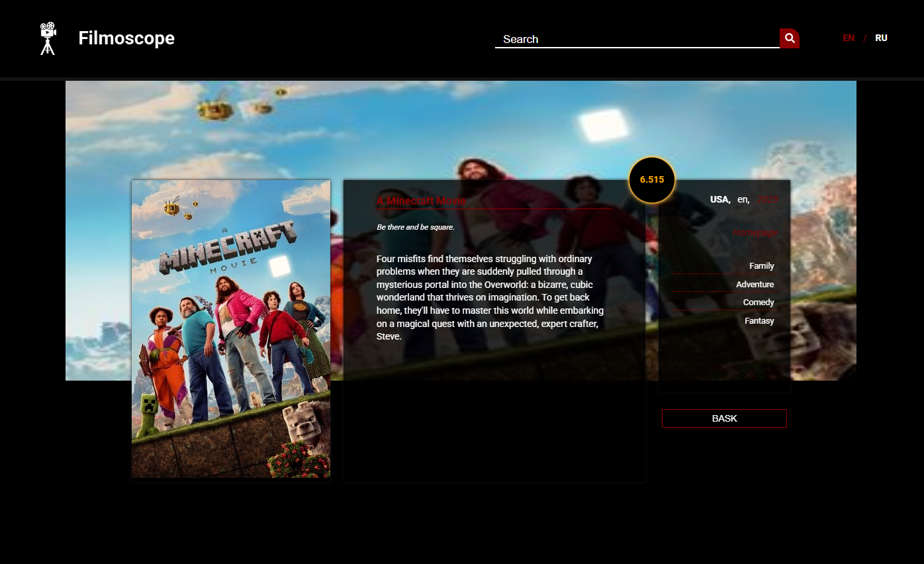Viewport: 924px width, 564px height.
Task: Select the Fantasy genre
Action: click(x=759, y=320)
